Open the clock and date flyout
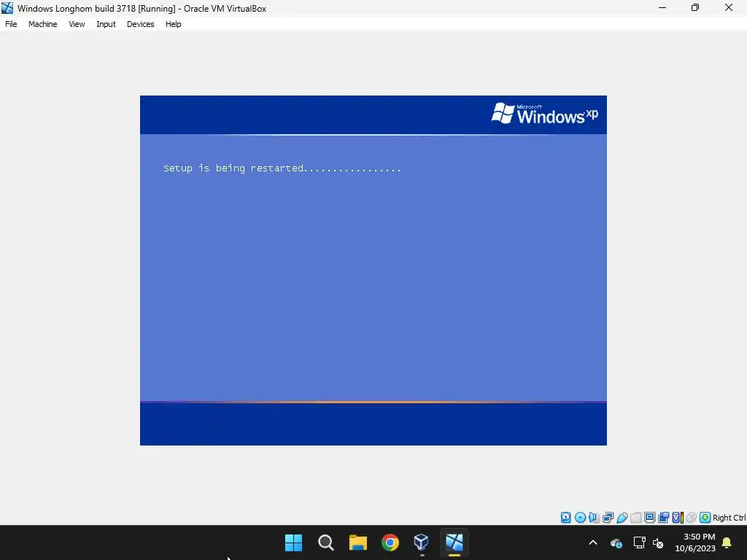 click(695, 542)
